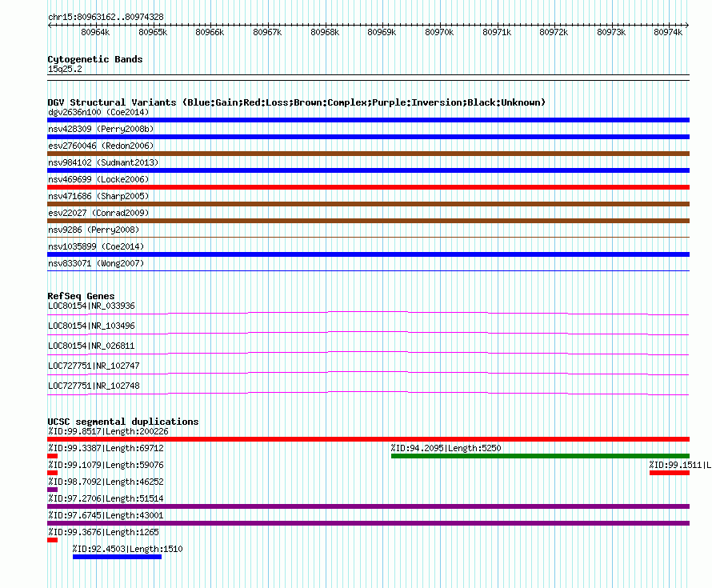The height and width of the screenshot is (588, 712).
Task: Click the %ID:98.7092|Length:46252 label
Action: click(106, 482)
